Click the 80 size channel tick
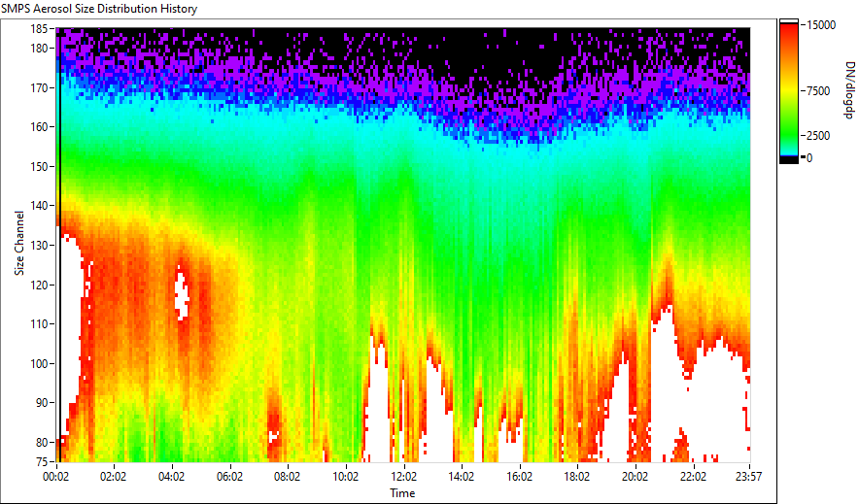 42,442
